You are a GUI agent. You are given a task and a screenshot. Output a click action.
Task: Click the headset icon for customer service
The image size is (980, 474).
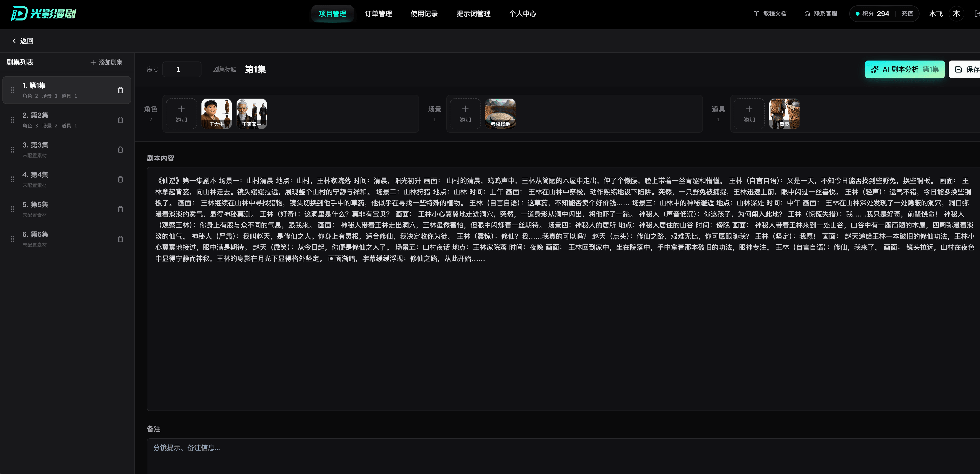pos(807,14)
